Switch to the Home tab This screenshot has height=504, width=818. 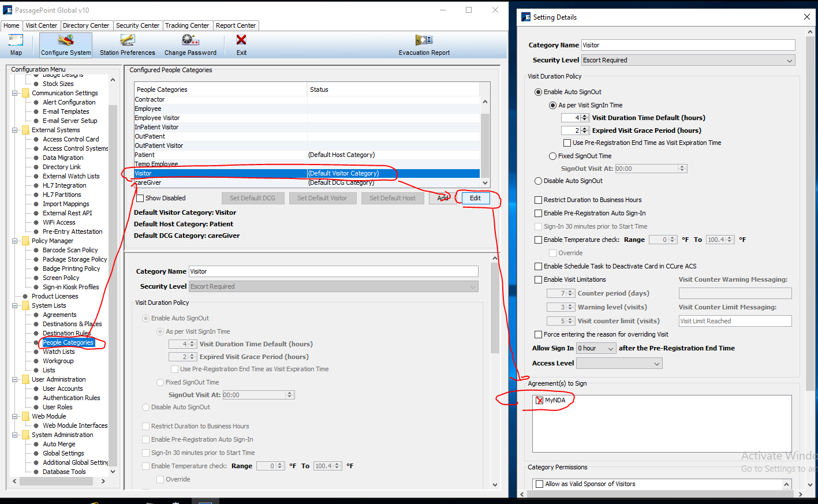pyautogui.click(x=12, y=25)
